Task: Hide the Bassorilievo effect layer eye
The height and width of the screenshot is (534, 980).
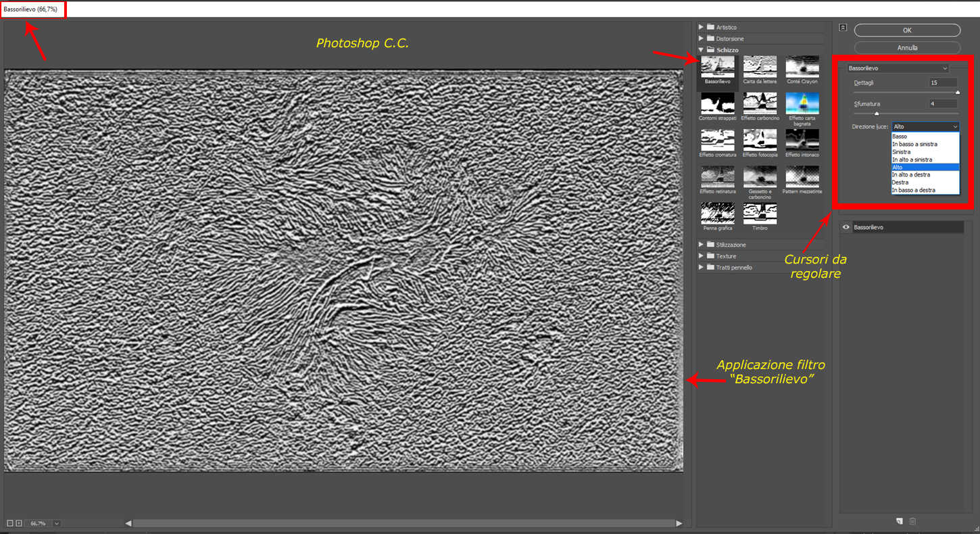Action: tap(846, 228)
